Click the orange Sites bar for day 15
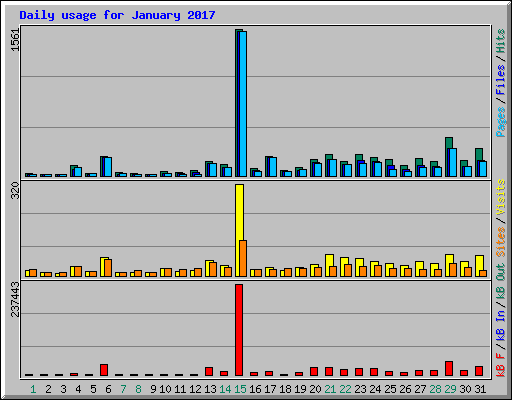 (243, 258)
